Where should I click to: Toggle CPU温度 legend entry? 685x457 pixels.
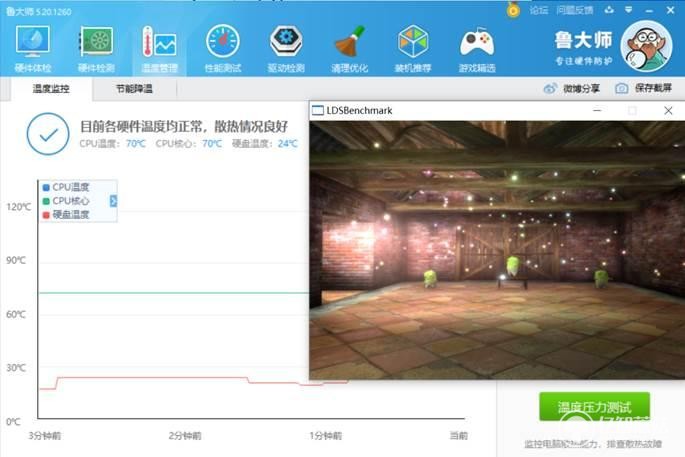tap(66, 187)
